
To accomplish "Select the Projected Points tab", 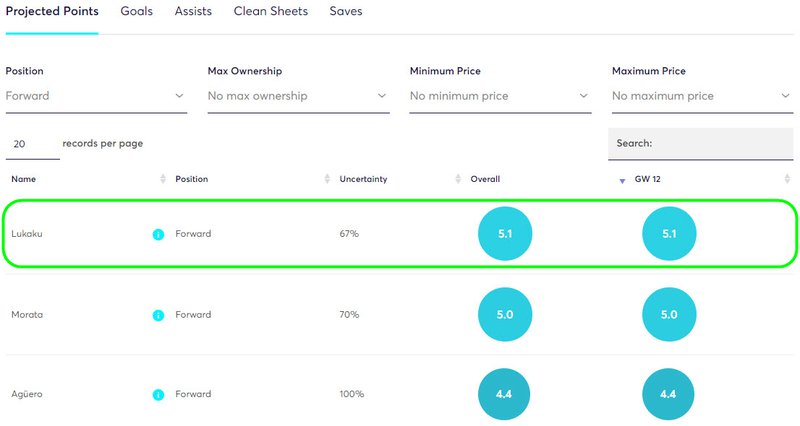I will coord(52,11).
